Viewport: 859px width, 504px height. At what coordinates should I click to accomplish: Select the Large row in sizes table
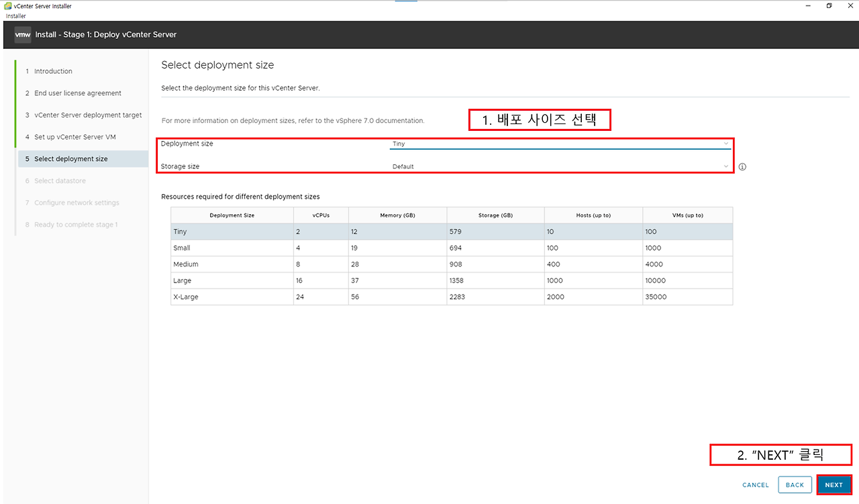pos(452,281)
